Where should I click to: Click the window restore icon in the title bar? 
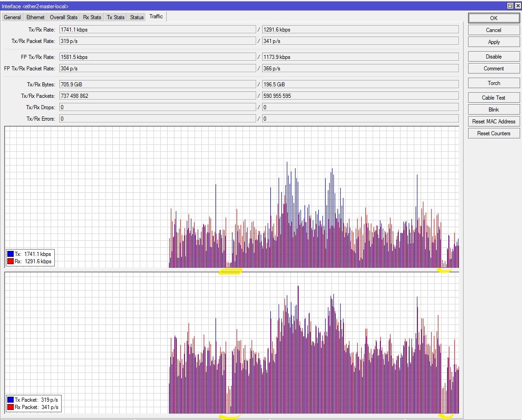click(x=510, y=5)
